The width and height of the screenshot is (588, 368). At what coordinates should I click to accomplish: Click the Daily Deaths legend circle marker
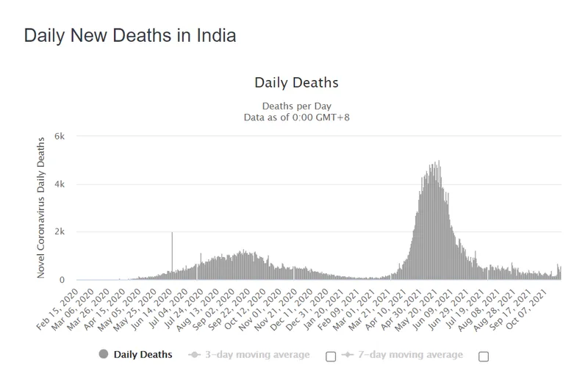pos(103,355)
